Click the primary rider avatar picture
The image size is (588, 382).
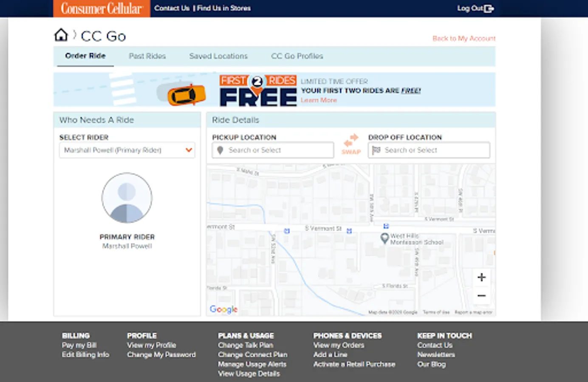127,198
